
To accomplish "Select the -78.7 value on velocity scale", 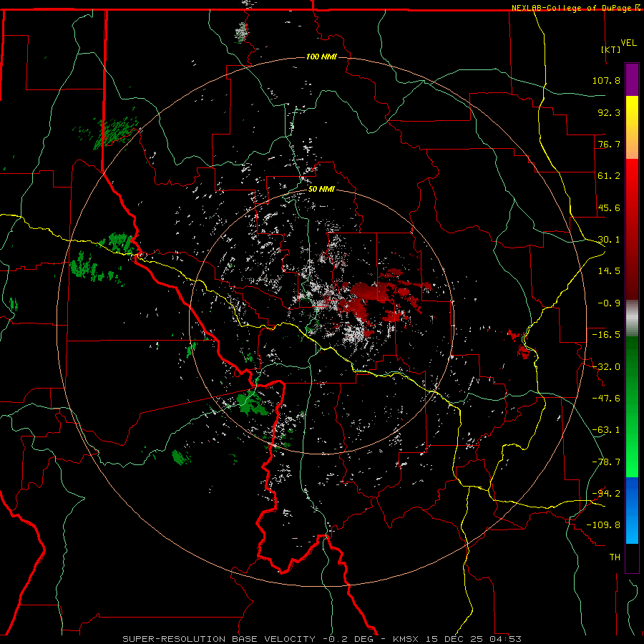I will coord(606,462).
